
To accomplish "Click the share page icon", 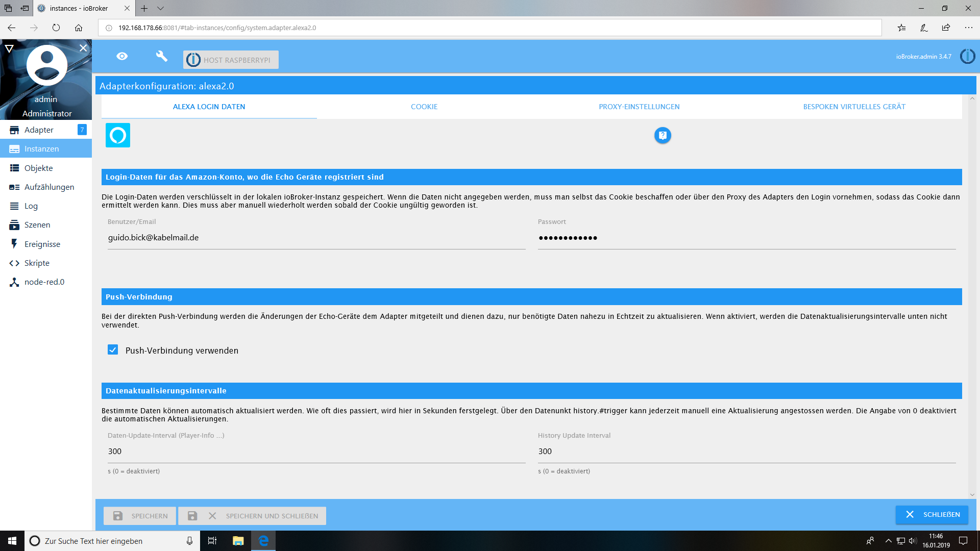I will (946, 28).
